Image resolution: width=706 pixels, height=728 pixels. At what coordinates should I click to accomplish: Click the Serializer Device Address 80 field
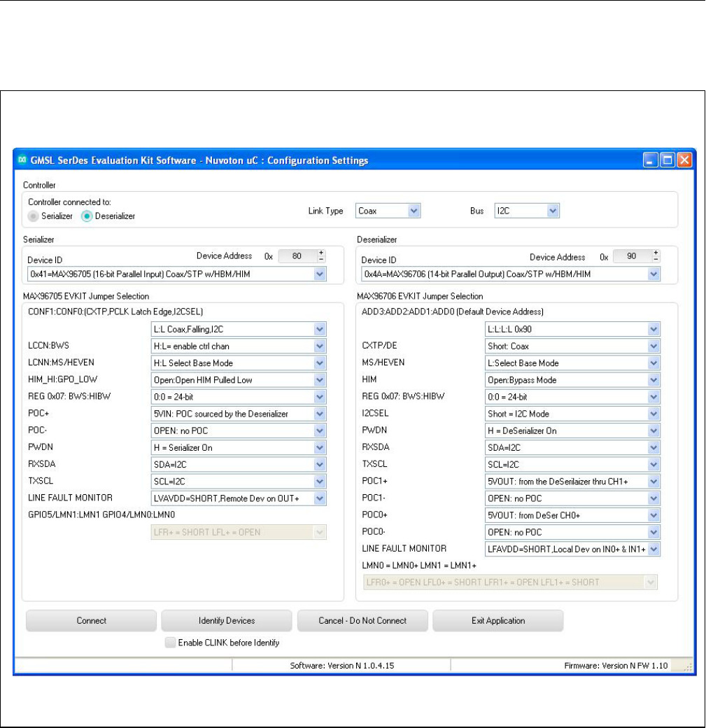click(x=297, y=257)
